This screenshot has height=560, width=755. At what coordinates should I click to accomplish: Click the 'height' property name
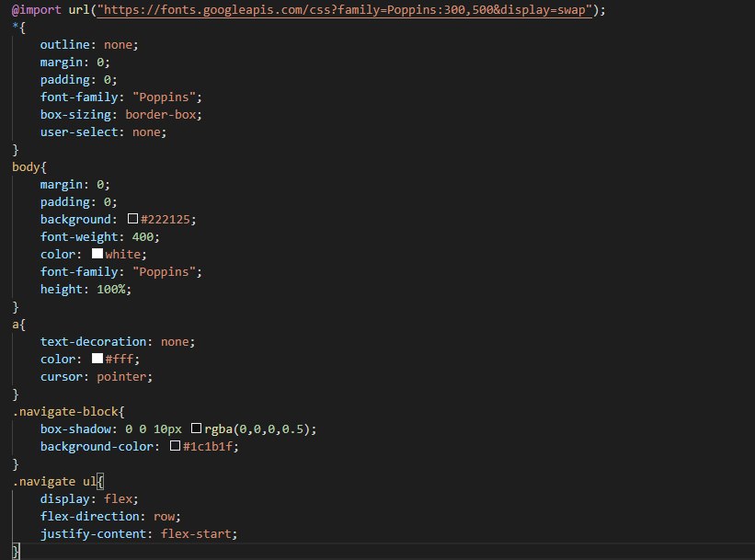click(x=61, y=289)
